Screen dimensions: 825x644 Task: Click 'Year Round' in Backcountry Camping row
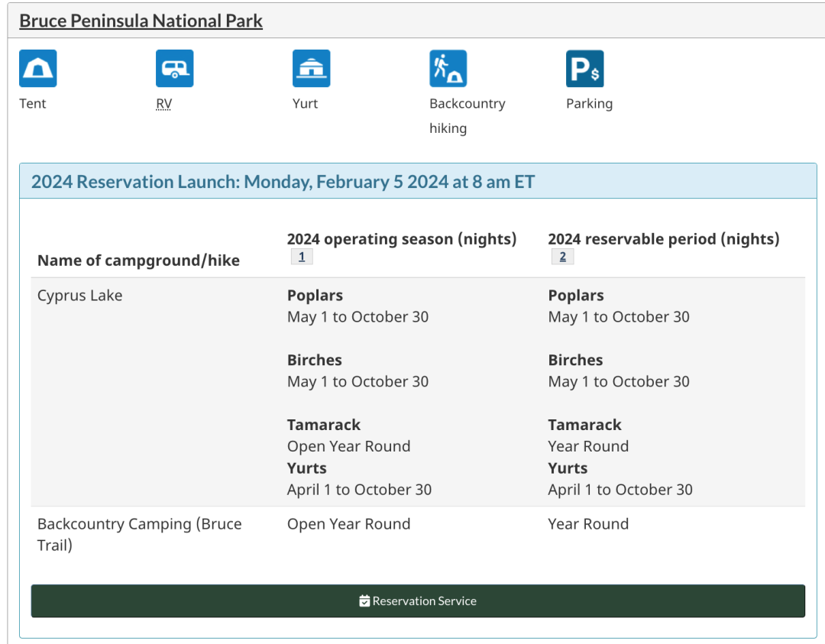tap(588, 524)
